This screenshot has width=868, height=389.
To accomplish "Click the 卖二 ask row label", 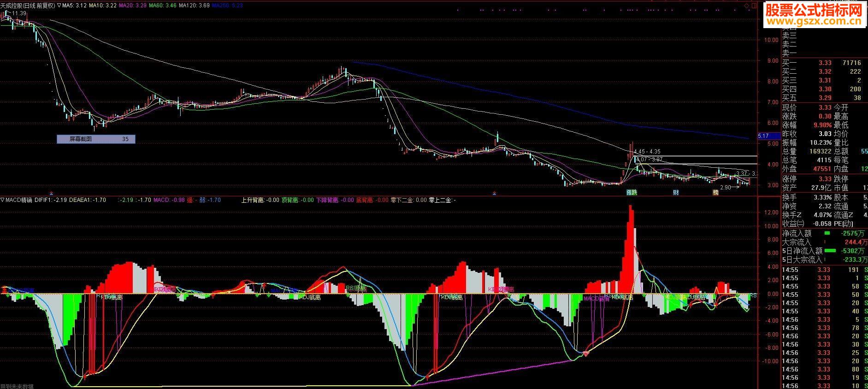I will coord(789,44).
